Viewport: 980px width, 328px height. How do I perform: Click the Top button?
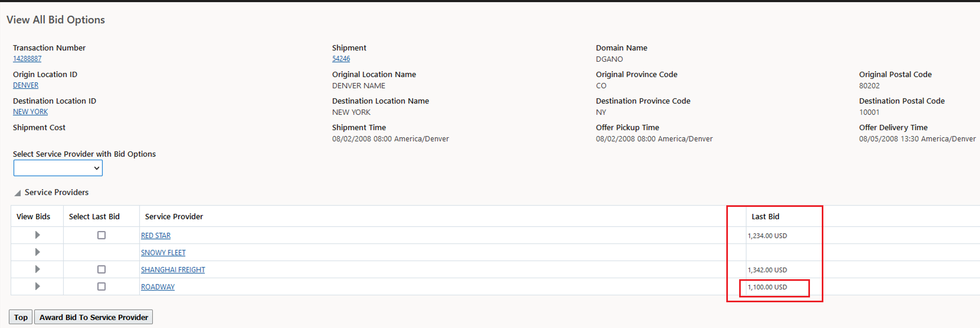point(21,317)
